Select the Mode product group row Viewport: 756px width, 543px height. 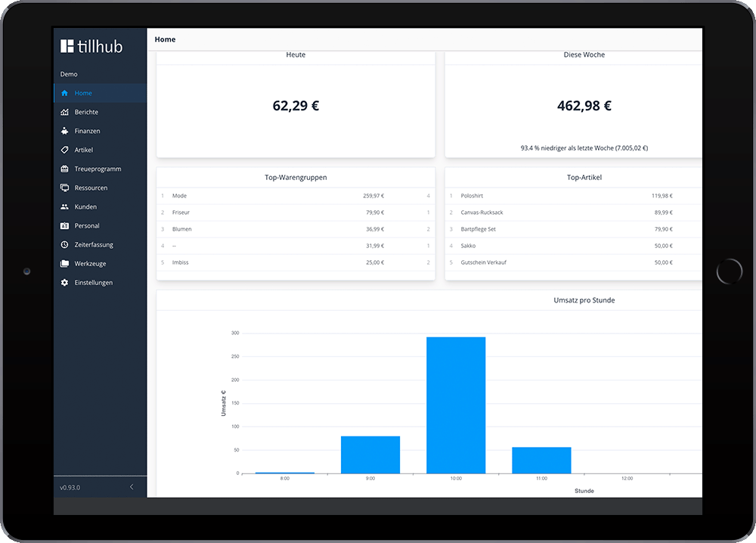(x=296, y=196)
